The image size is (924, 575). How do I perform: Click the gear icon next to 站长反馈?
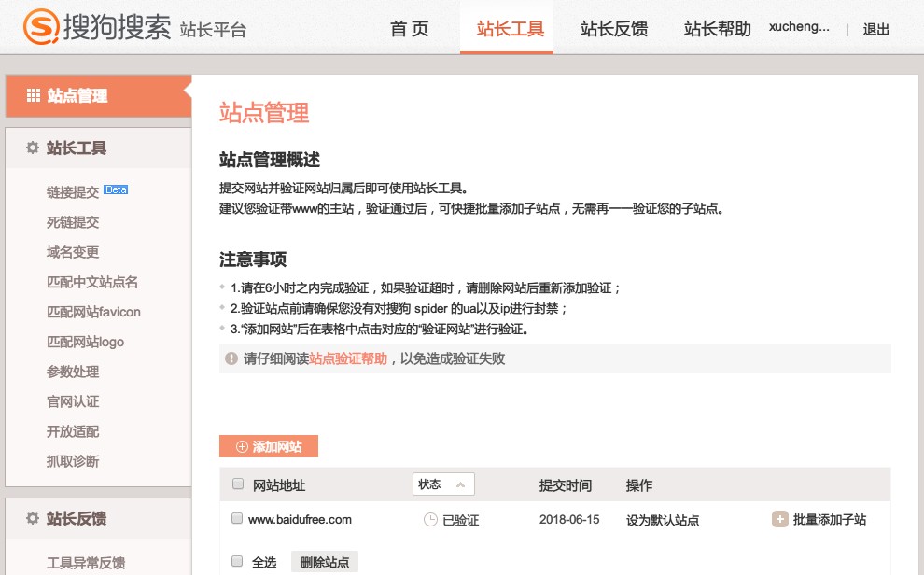click(33, 518)
